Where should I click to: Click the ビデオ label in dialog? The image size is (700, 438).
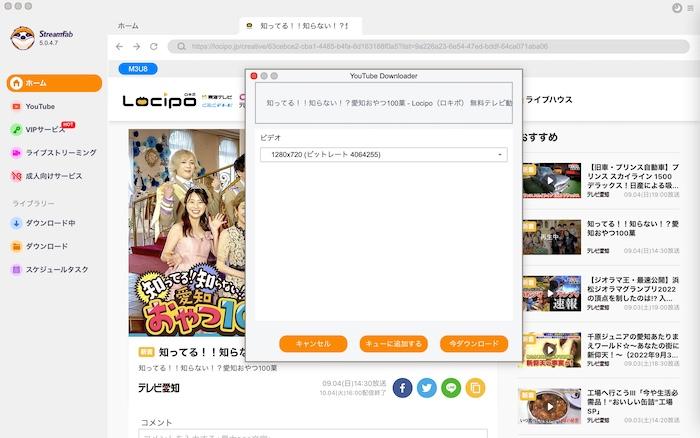pos(271,138)
